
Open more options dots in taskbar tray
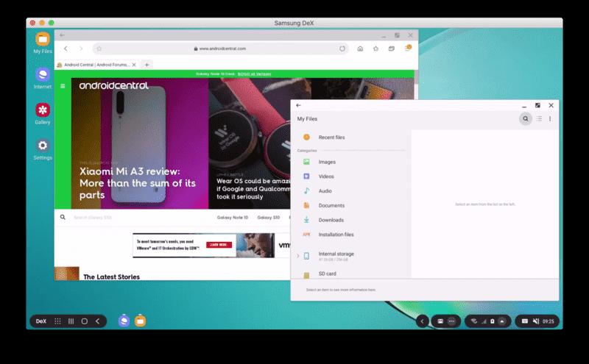[x=451, y=321]
